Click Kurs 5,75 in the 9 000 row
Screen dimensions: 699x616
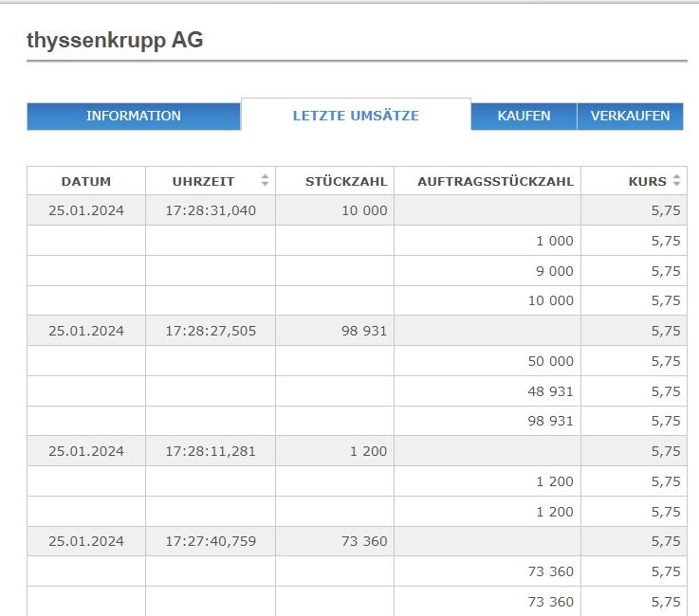[x=666, y=271]
